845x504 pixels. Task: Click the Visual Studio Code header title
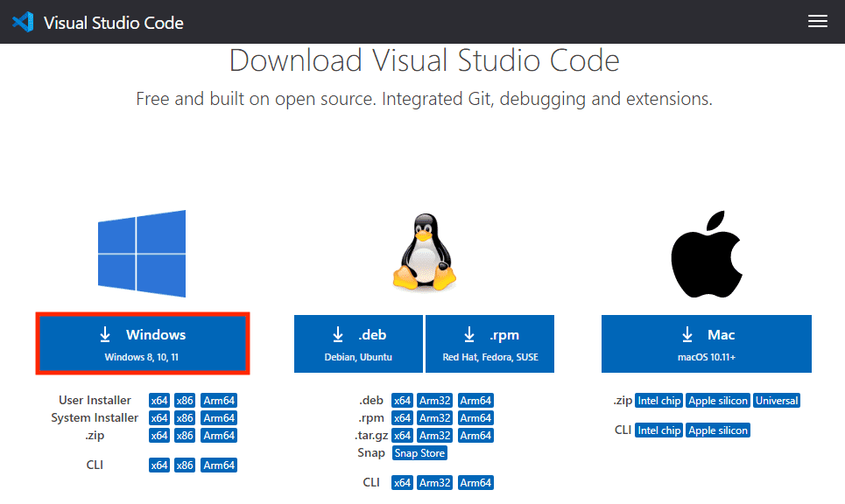pos(114,23)
